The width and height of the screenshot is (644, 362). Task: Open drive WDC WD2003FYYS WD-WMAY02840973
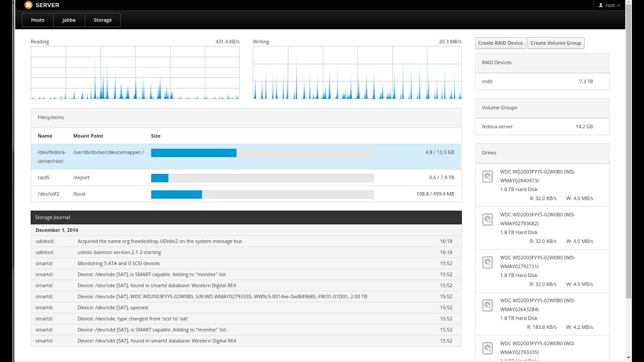tap(542, 185)
